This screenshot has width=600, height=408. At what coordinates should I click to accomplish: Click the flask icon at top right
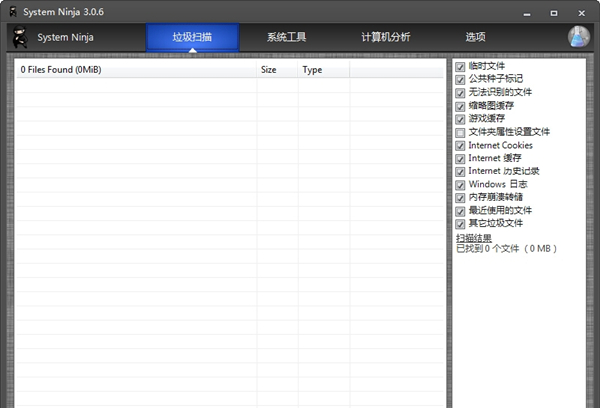pos(579,37)
